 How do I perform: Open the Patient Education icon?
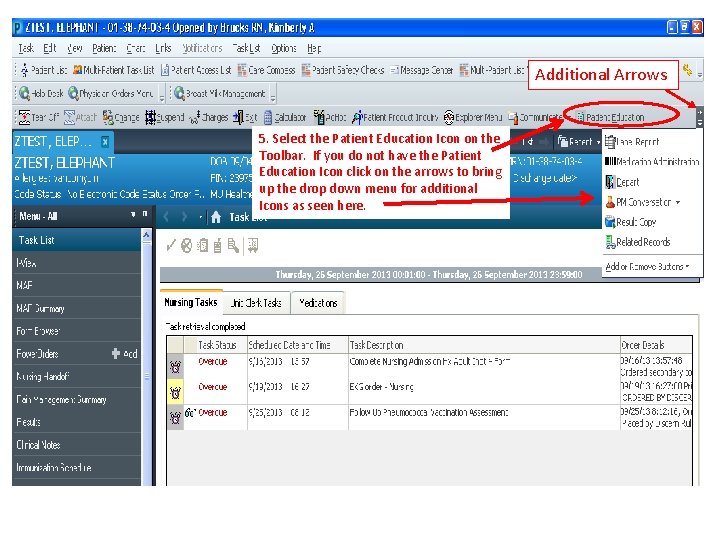point(610,118)
